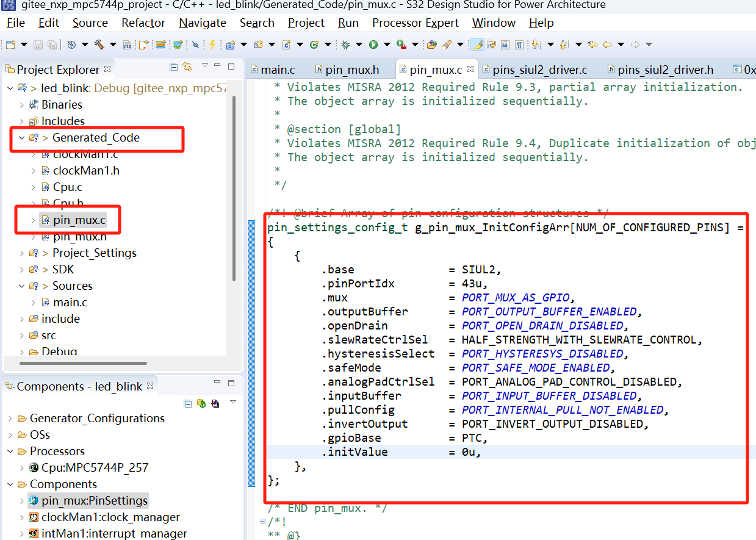
Task: Click the Last Edit Location icon
Action: pos(592,45)
